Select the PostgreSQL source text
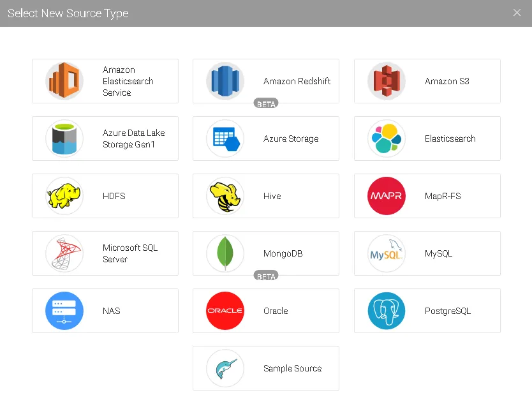 448,311
